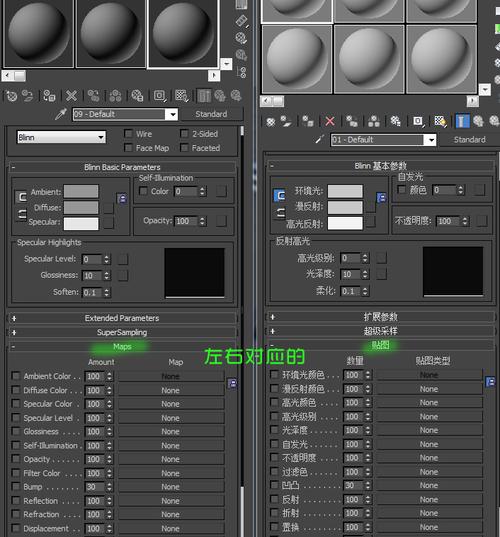Open the Specular color swatch
The width and height of the screenshot is (500, 537).
[x=81, y=224]
